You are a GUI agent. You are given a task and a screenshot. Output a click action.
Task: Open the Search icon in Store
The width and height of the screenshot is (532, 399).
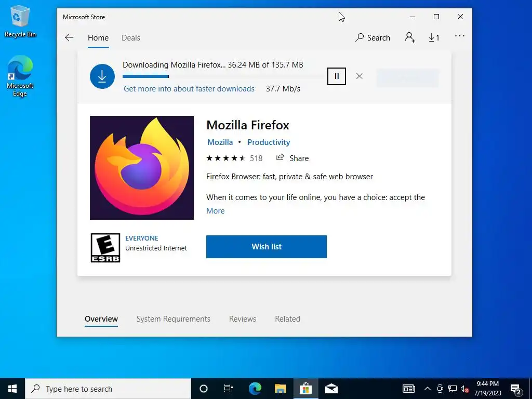(x=373, y=37)
